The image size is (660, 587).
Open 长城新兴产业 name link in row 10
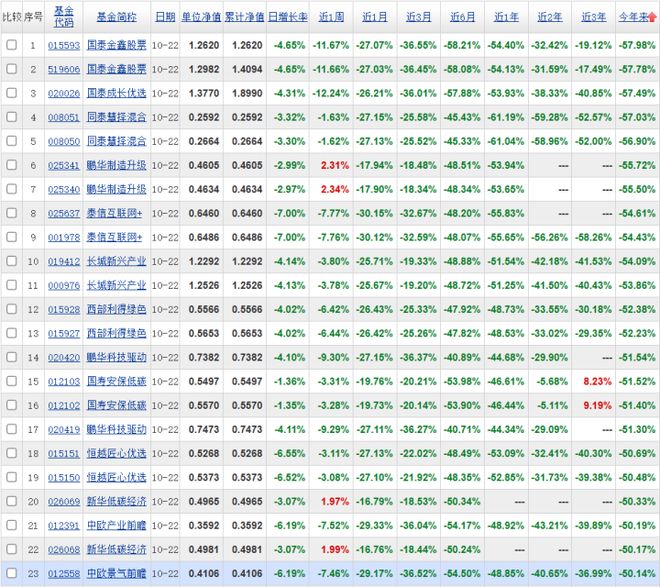[x=117, y=261]
